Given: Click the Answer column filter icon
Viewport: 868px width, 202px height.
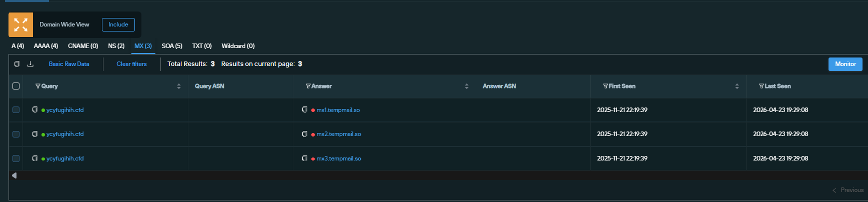Looking at the screenshot, I should [x=308, y=86].
